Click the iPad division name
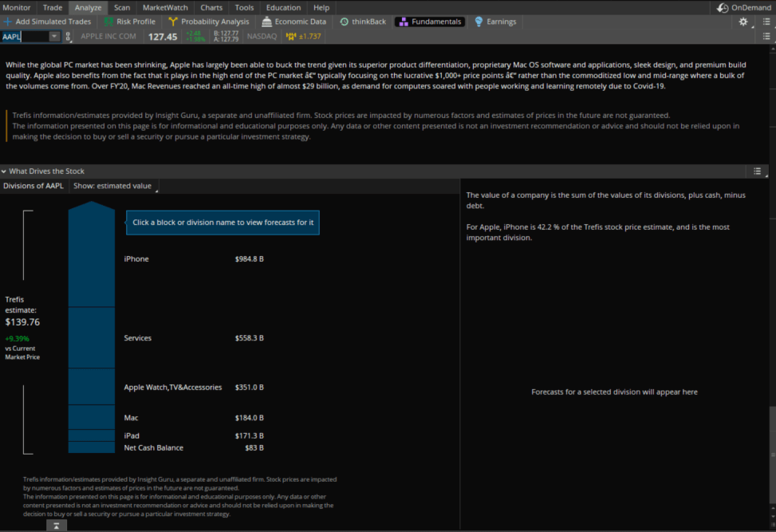The width and height of the screenshot is (776, 532). pos(132,435)
